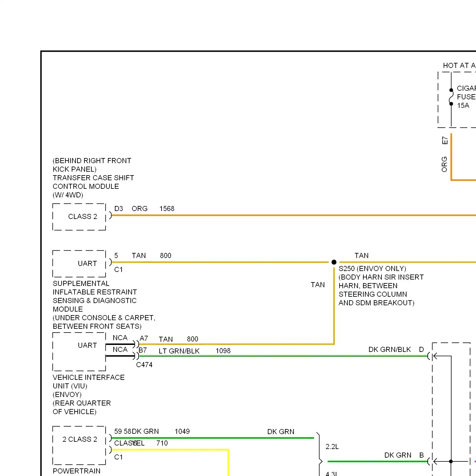Viewport: 476px width, 476px height.
Task: Select the B7 connector terminal label
Action: click(143, 350)
